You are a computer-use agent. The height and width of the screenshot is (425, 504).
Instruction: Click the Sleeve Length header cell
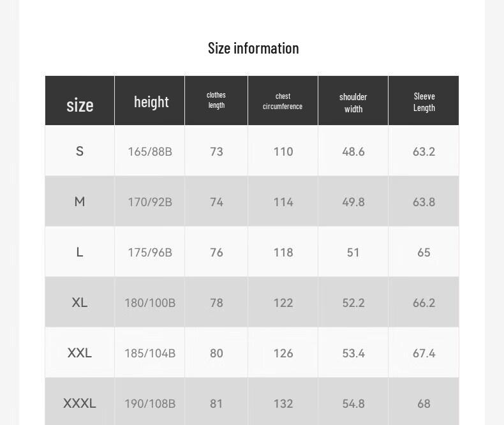(424, 101)
